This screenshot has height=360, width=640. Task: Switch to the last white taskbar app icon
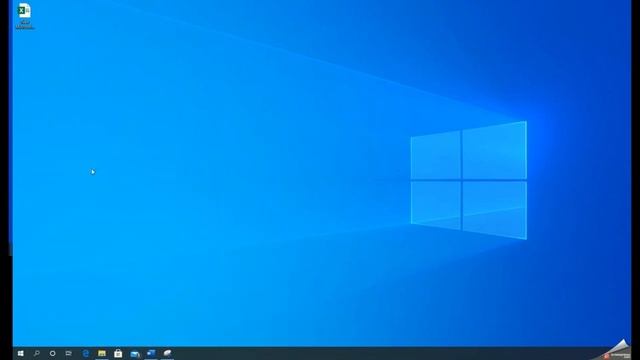167,353
